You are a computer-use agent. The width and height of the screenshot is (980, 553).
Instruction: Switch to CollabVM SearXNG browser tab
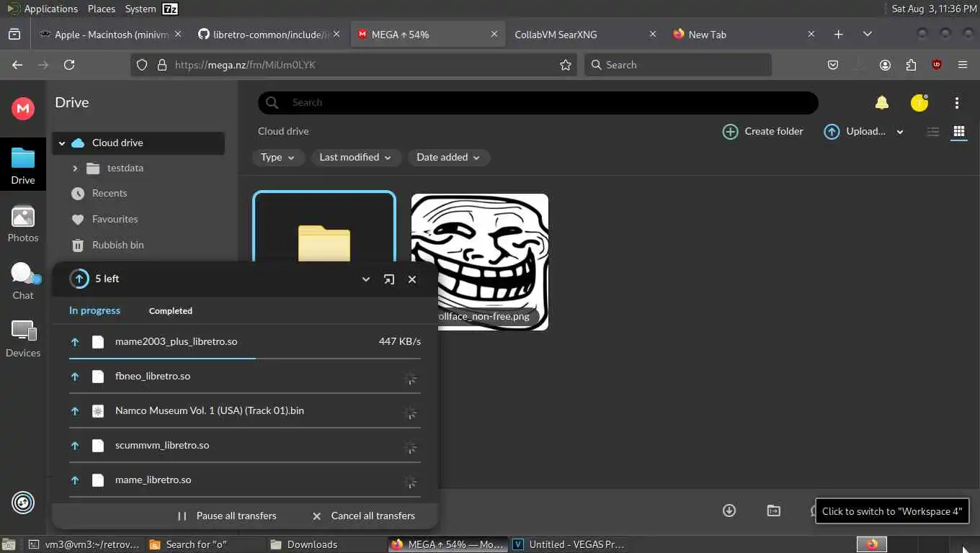click(x=585, y=35)
